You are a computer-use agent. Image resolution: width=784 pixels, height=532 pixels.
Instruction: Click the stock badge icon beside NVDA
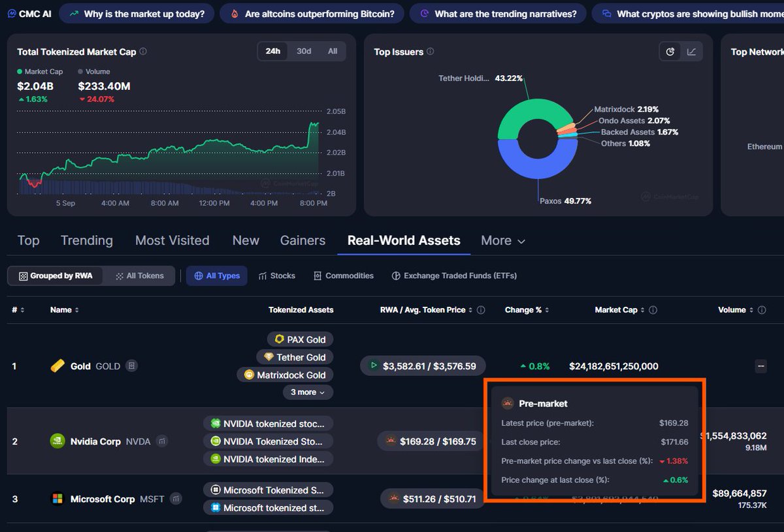coord(162,441)
